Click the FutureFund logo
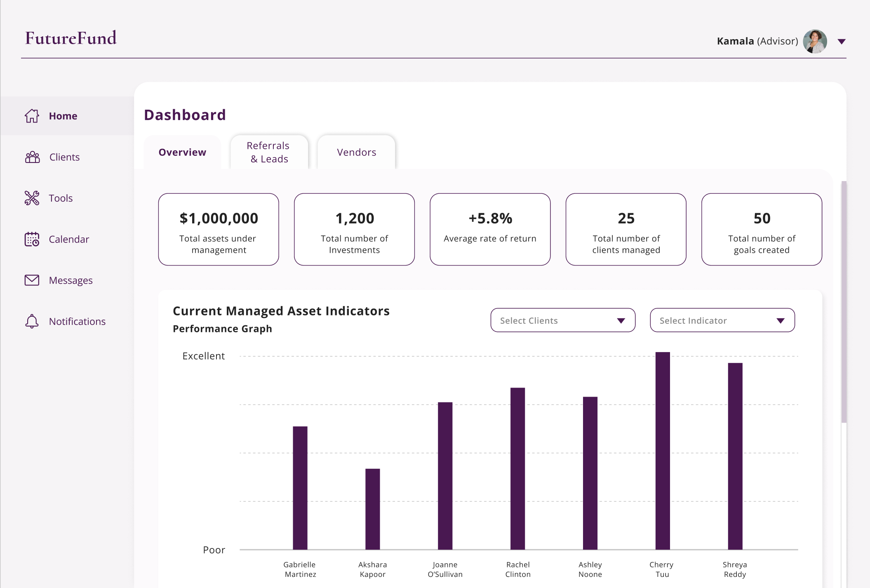The image size is (870, 588). click(x=71, y=38)
